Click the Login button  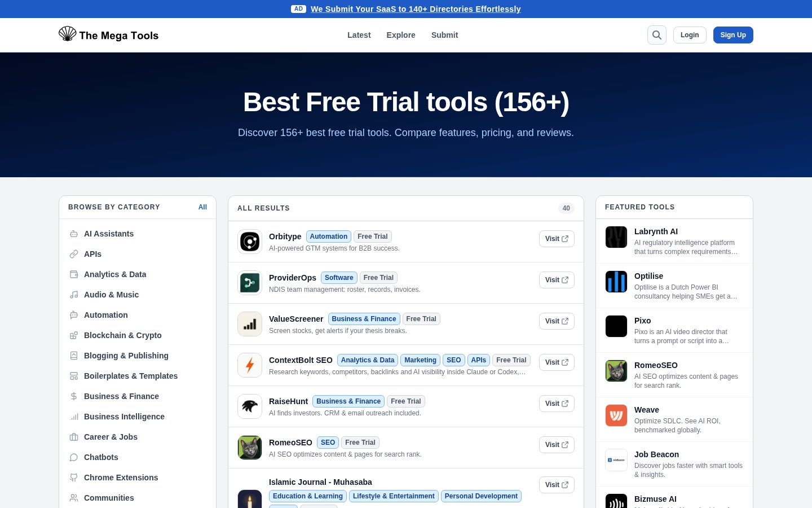pyautogui.click(x=690, y=35)
